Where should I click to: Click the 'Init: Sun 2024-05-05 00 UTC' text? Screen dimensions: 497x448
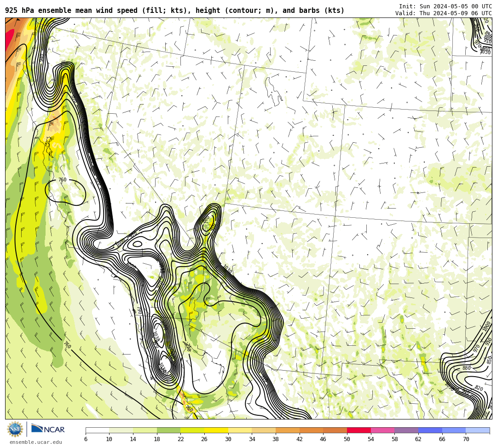(445, 6)
